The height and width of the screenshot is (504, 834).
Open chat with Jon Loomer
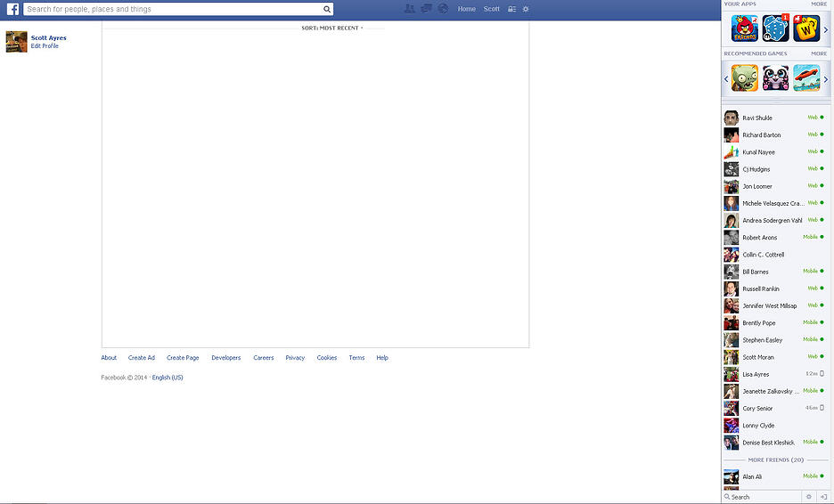coord(774,186)
